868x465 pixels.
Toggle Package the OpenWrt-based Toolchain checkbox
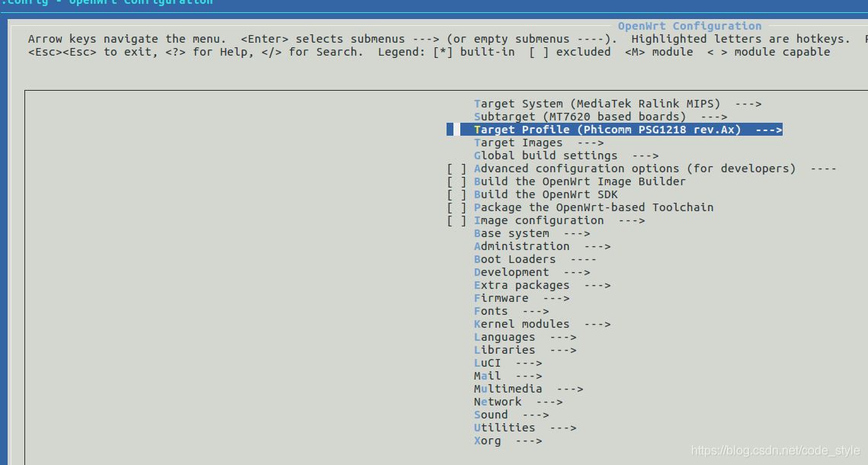pos(456,207)
